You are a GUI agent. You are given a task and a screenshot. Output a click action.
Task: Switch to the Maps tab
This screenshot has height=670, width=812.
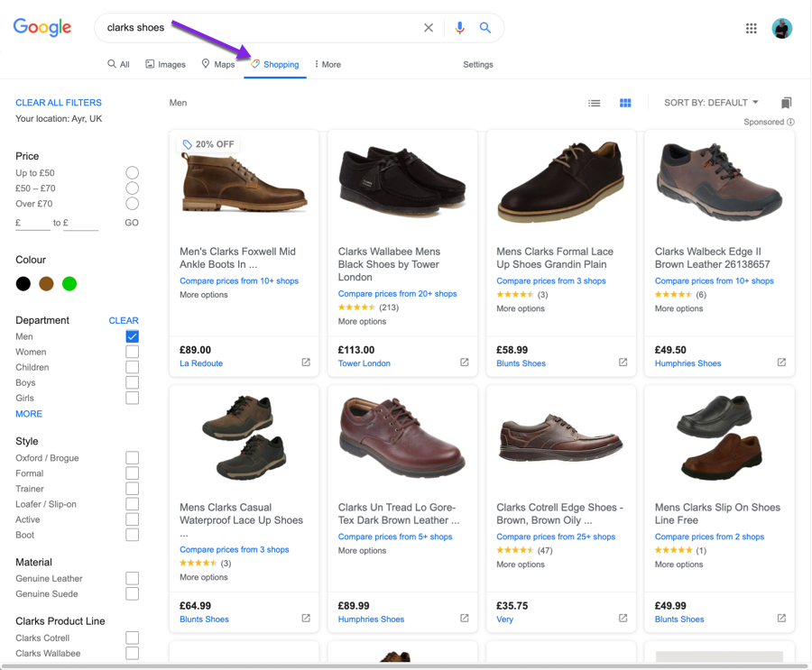[x=218, y=65]
